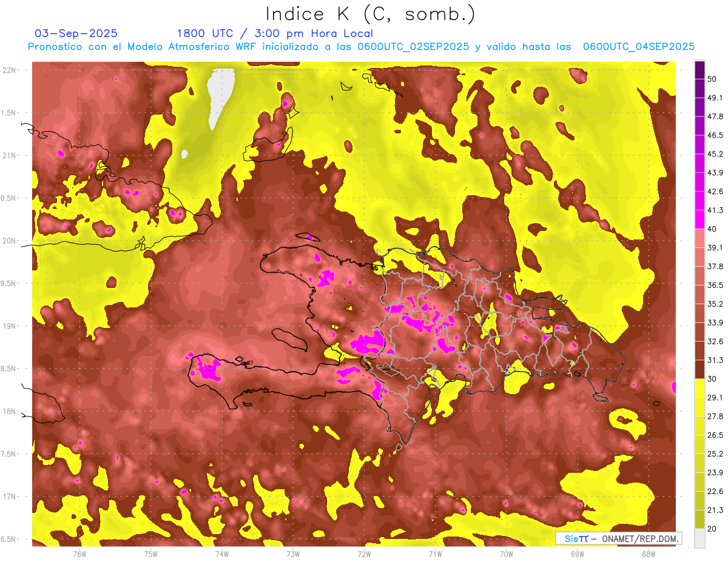
Task: Click the map title 'Indice K (C, somb.)'
Action: (x=370, y=15)
